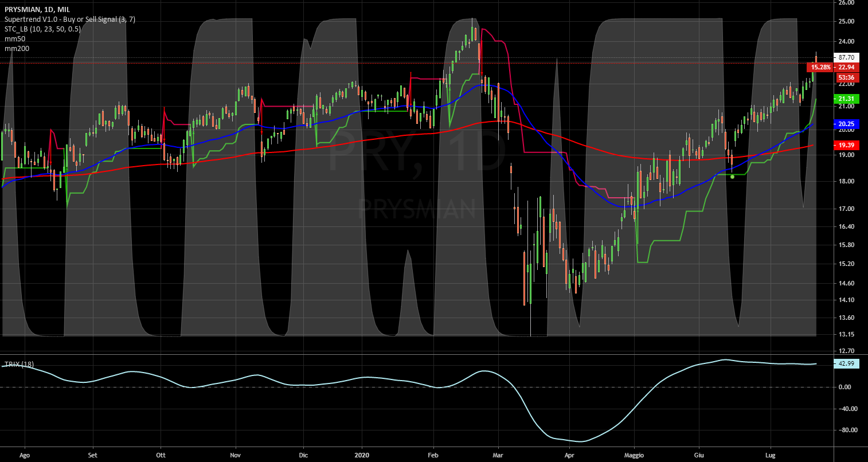
Task: Click the Apr month label on time axis
Action: click(x=569, y=456)
